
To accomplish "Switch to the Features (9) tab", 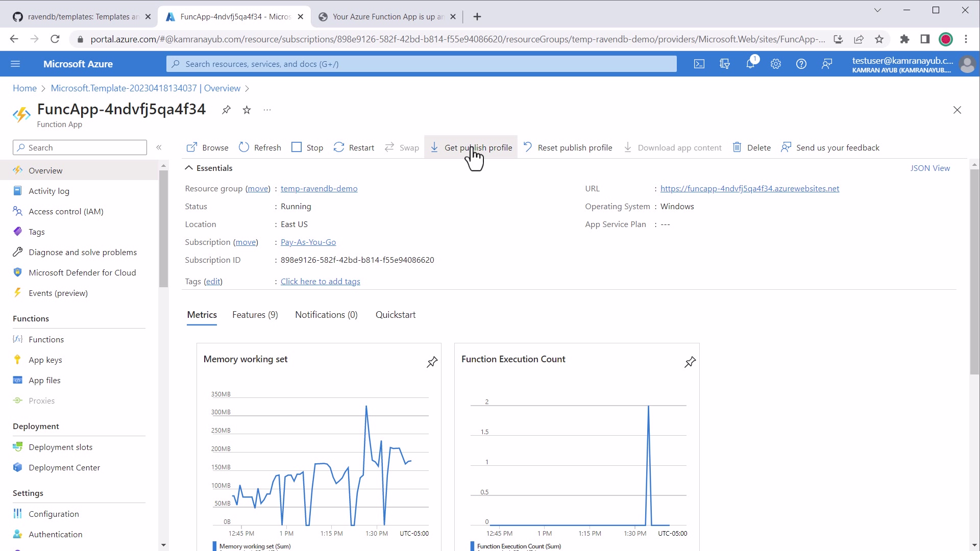I will click(x=255, y=315).
